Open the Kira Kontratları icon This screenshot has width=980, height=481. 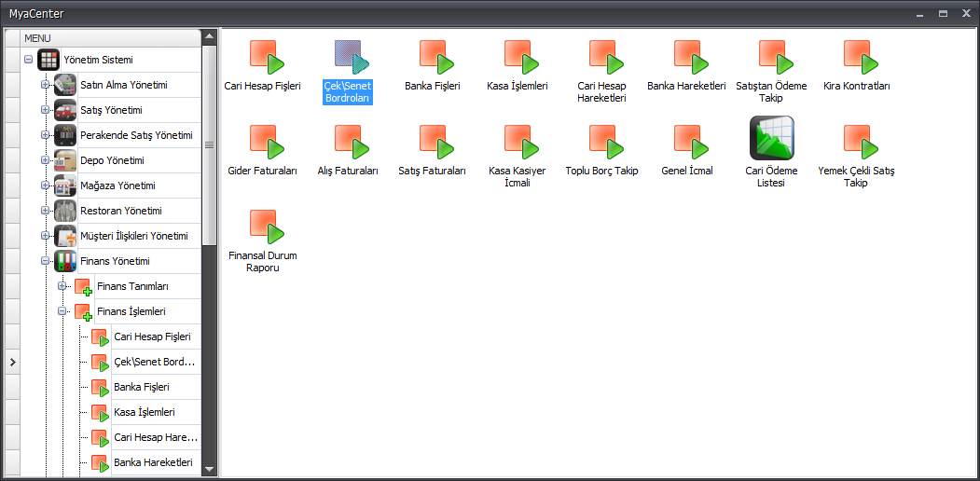862,57
